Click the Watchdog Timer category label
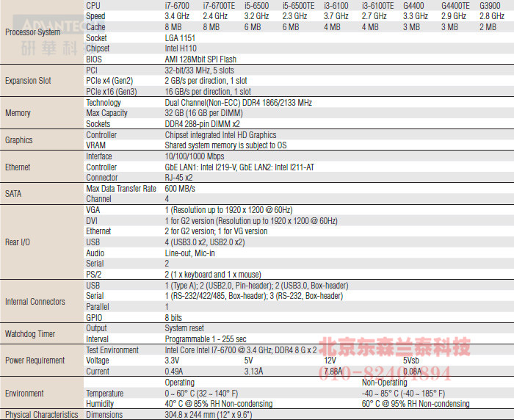The image size is (514, 420). 30,333
